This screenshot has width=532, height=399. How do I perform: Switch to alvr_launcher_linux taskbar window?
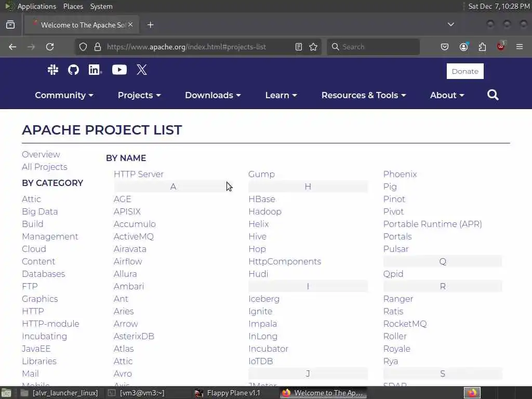[x=60, y=393]
